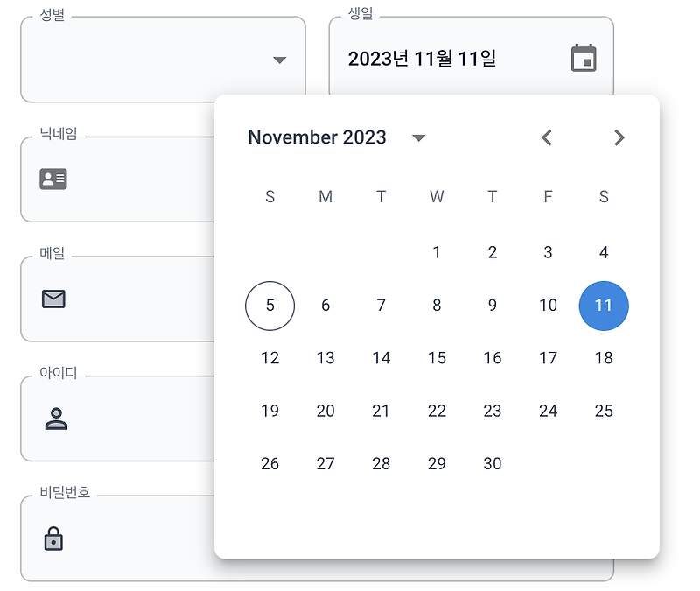This screenshot has height=591, width=700.
Task: Select November 15 in the calendar
Action: pos(437,358)
